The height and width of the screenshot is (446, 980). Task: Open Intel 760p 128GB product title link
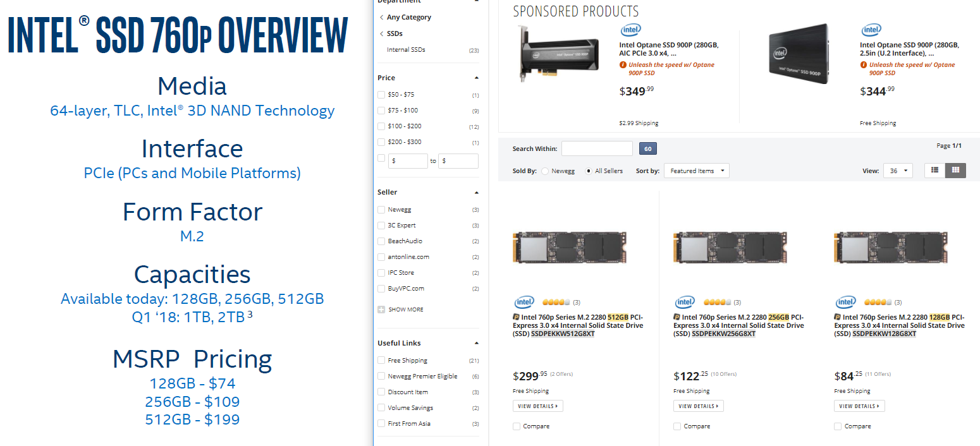899,325
